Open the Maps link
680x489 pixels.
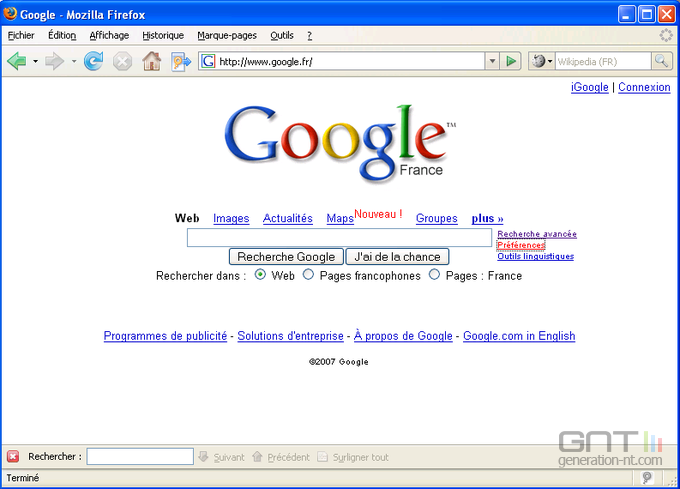(340, 218)
